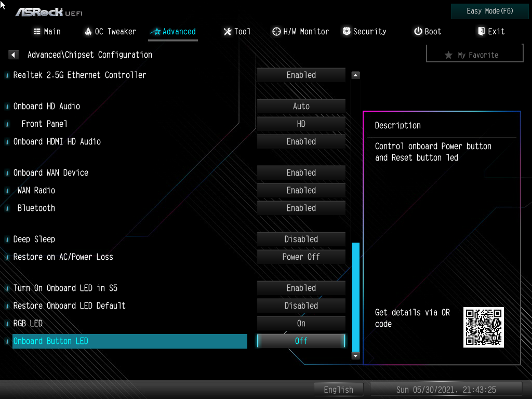Change the English language setting

coord(338,390)
